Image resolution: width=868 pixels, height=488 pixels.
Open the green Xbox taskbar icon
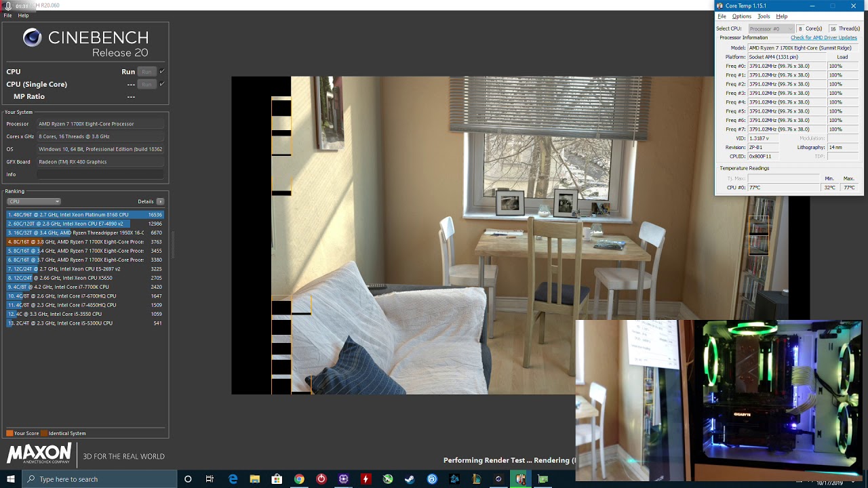tap(388, 479)
